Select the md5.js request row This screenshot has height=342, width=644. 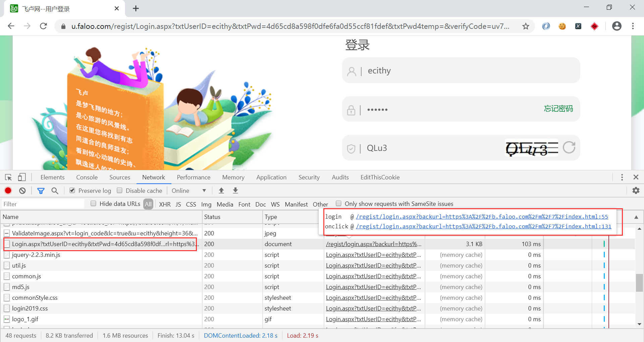tap(21, 287)
